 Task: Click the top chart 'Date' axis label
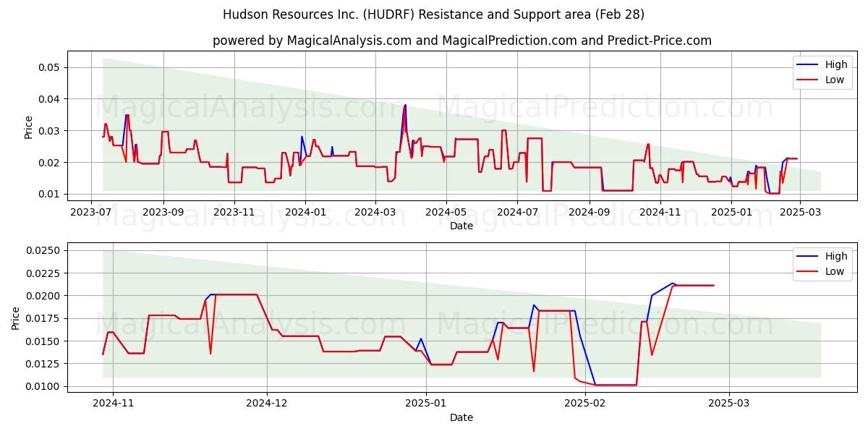tap(461, 226)
